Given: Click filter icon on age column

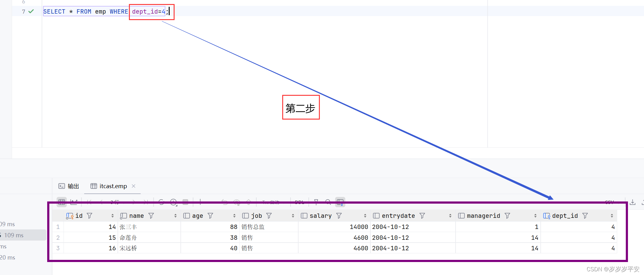Looking at the screenshot, I should click(210, 216).
